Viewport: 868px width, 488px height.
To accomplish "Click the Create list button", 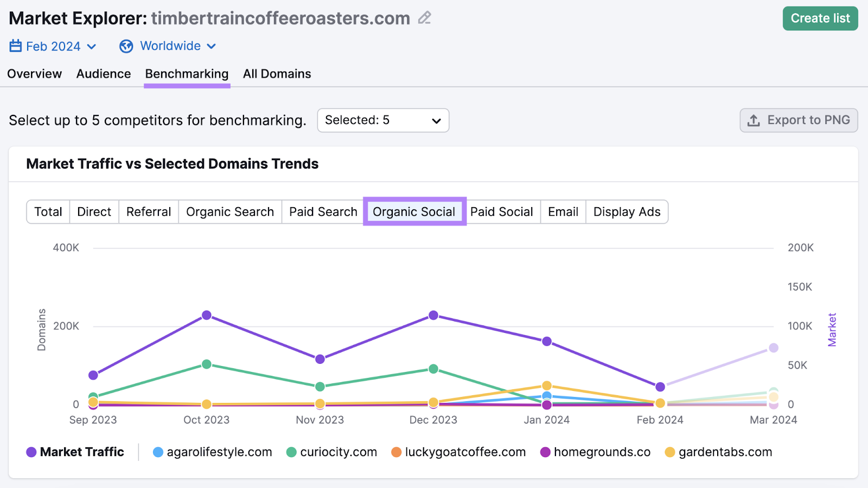I will point(820,18).
